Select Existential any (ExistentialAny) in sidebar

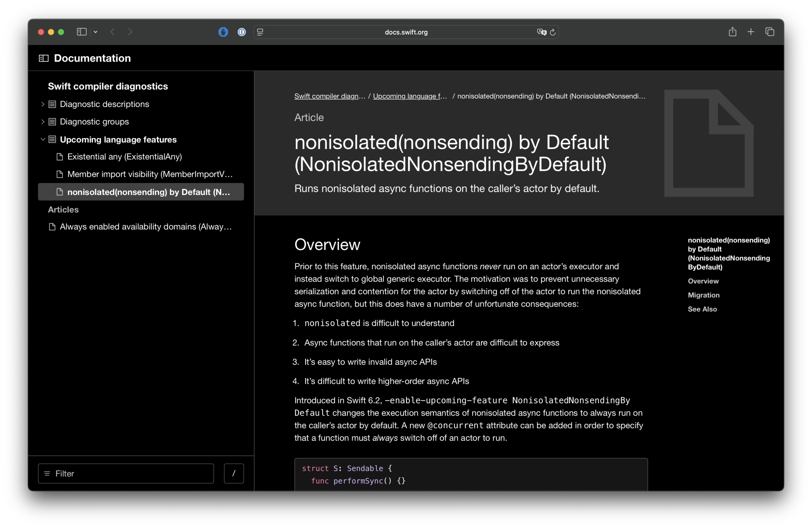click(125, 157)
